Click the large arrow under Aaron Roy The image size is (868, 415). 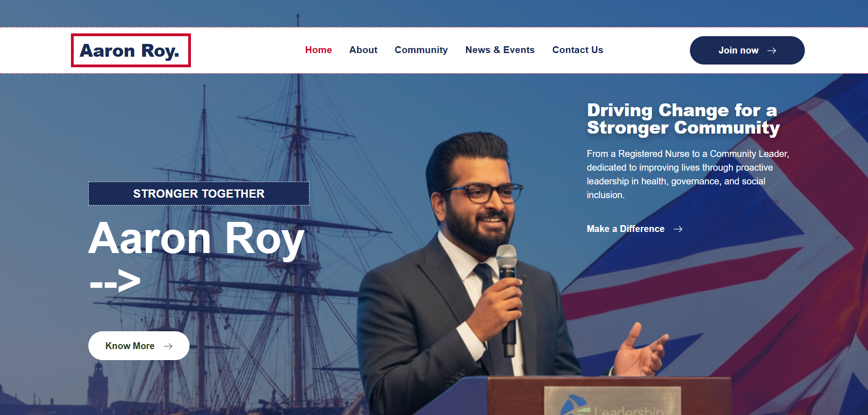115,281
